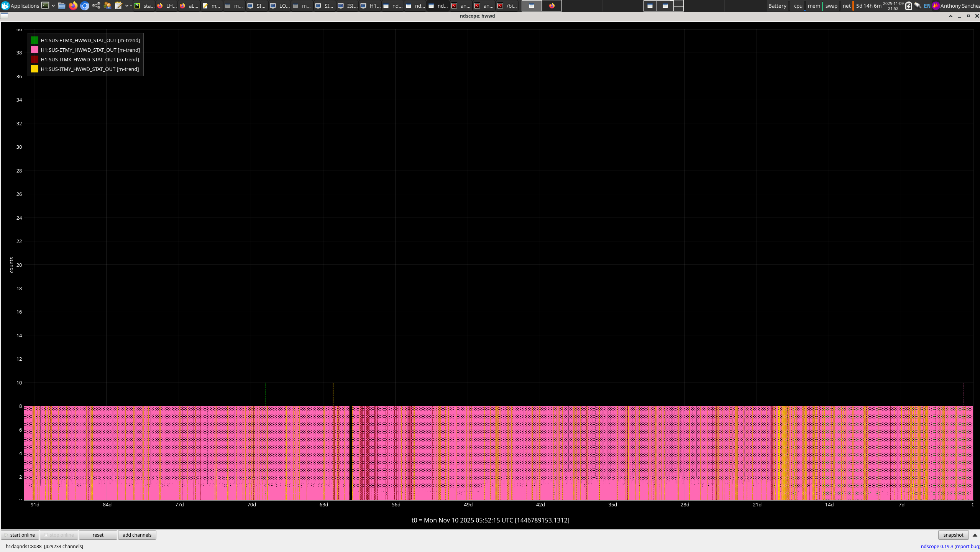
Task: Switch to the PyCharm 'sta...' taskbar window
Action: pyautogui.click(x=144, y=6)
